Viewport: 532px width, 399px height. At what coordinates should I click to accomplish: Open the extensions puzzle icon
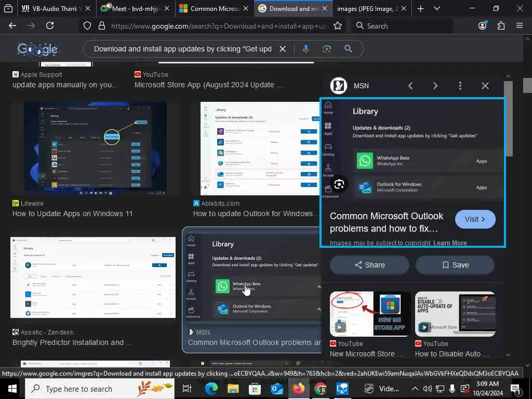(501, 26)
